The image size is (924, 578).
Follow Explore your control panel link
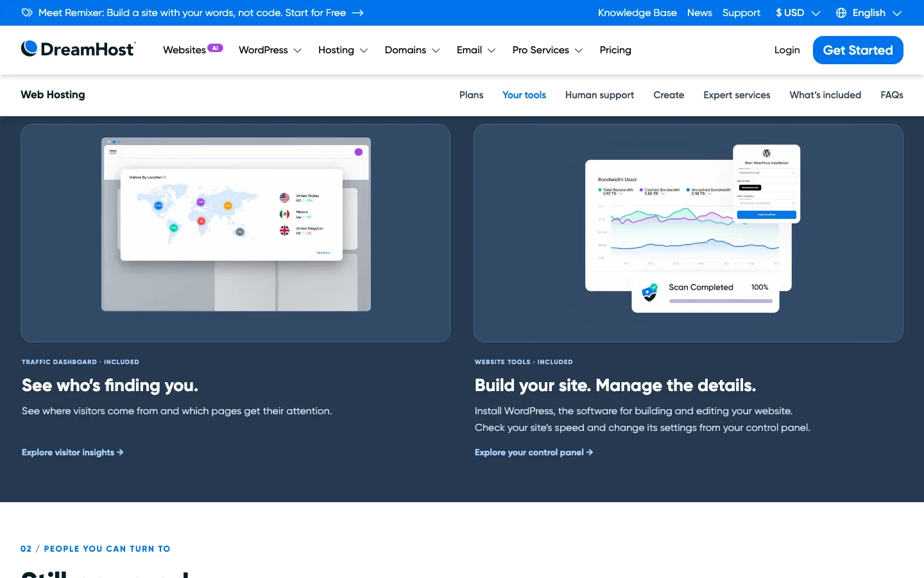pos(534,452)
